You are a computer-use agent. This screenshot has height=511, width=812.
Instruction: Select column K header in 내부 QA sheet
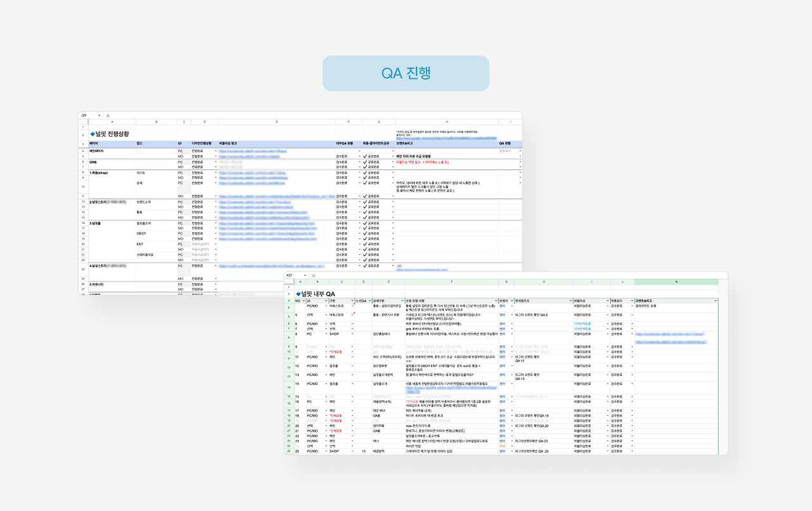(x=676, y=281)
